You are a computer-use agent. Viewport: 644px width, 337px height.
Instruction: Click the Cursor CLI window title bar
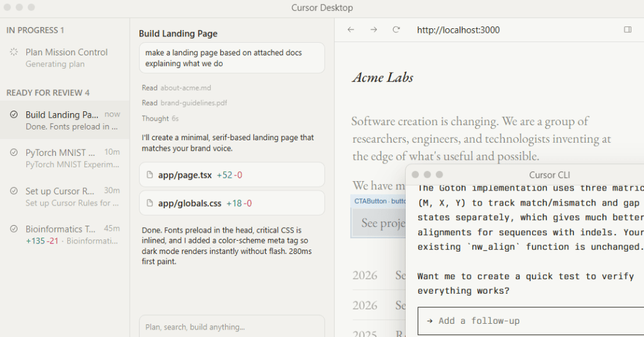pyautogui.click(x=525, y=174)
